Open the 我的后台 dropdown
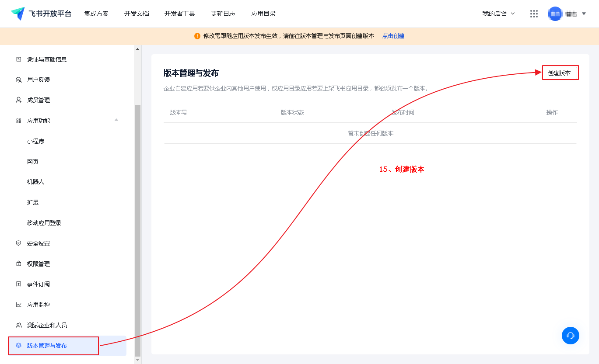Viewport: 599px width, 364px height. 498,14
